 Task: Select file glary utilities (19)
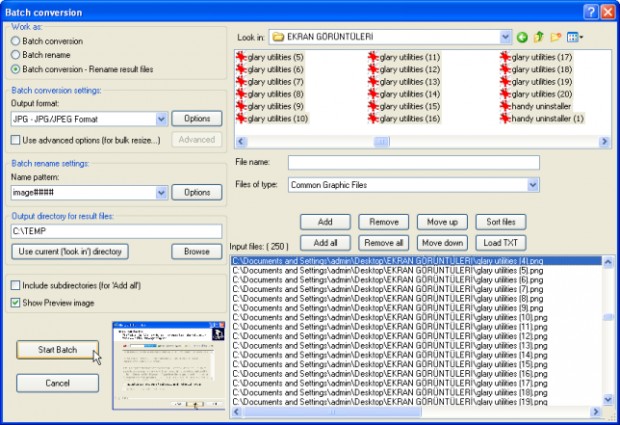click(x=536, y=81)
